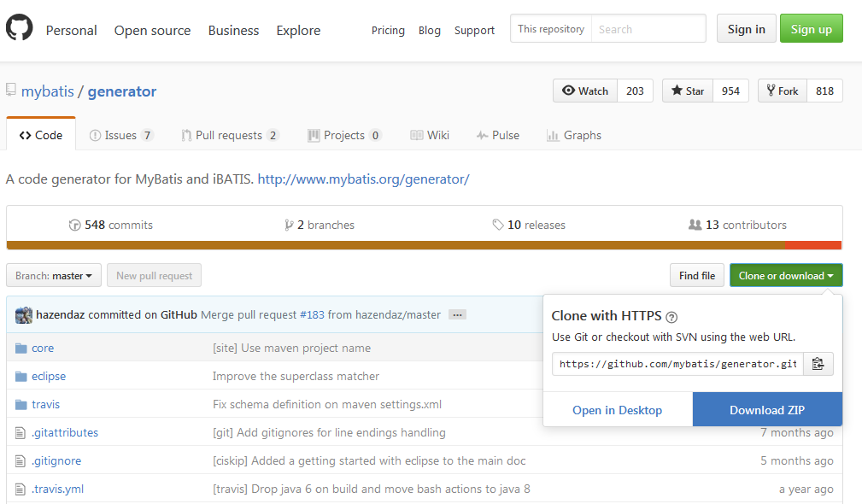Viewport: 862px width, 504px height.
Task: Open the Pull requests tab
Action: click(231, 135)
